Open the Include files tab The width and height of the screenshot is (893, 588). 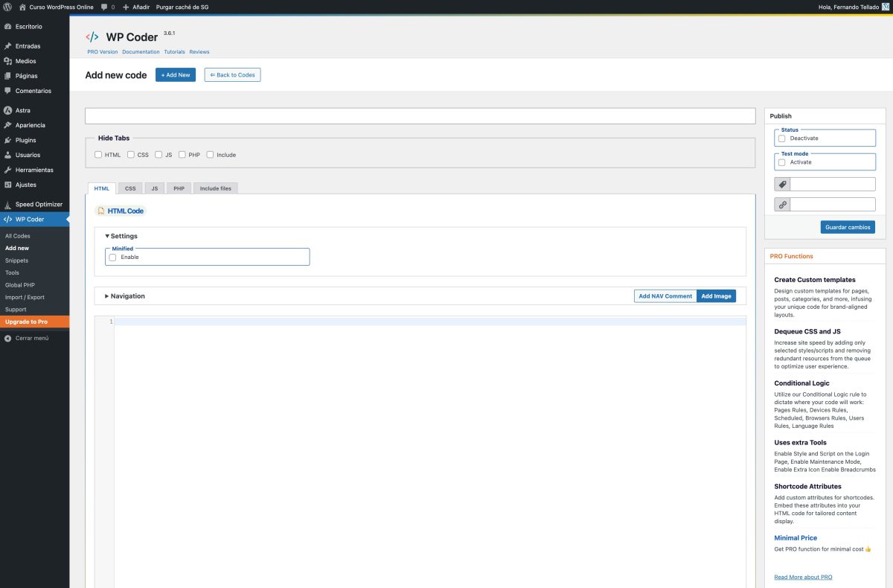tap(215, 188)
